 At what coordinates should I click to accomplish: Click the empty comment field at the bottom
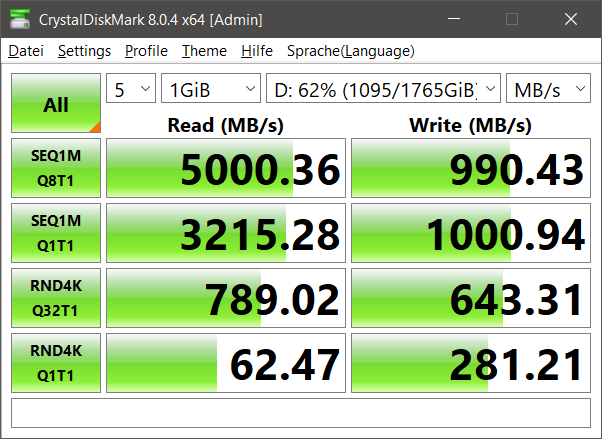point(301,413)
